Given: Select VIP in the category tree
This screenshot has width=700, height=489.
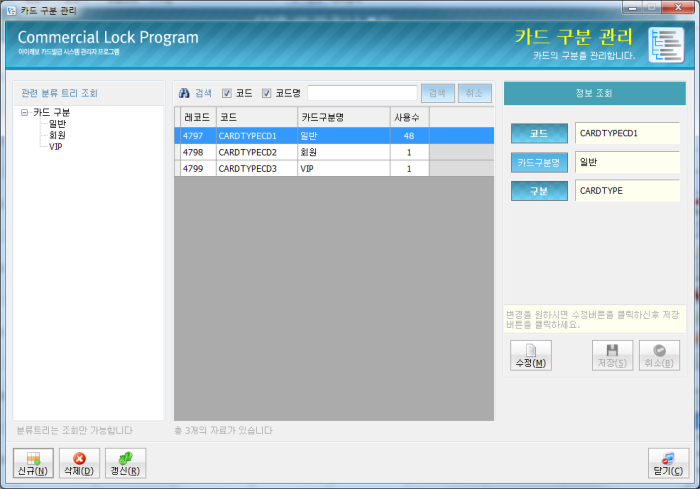Looking at the screenshot, I should [56, 146].
